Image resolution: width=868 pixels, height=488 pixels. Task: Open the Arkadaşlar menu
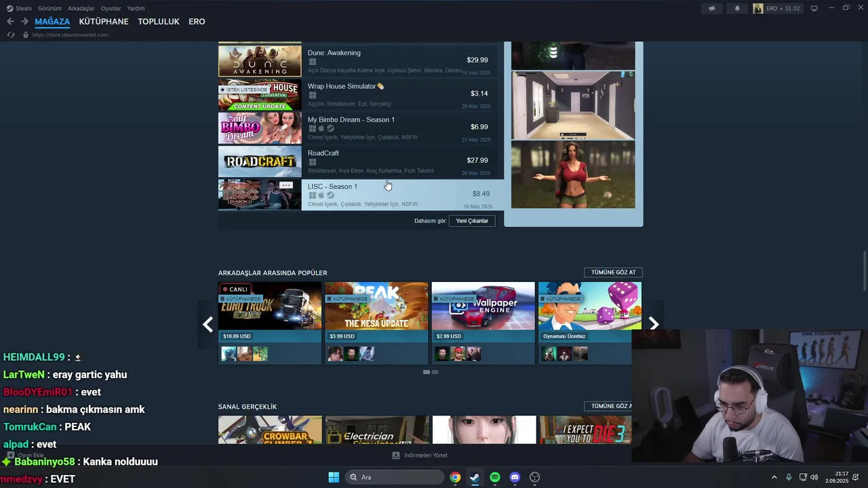[81, 8]
